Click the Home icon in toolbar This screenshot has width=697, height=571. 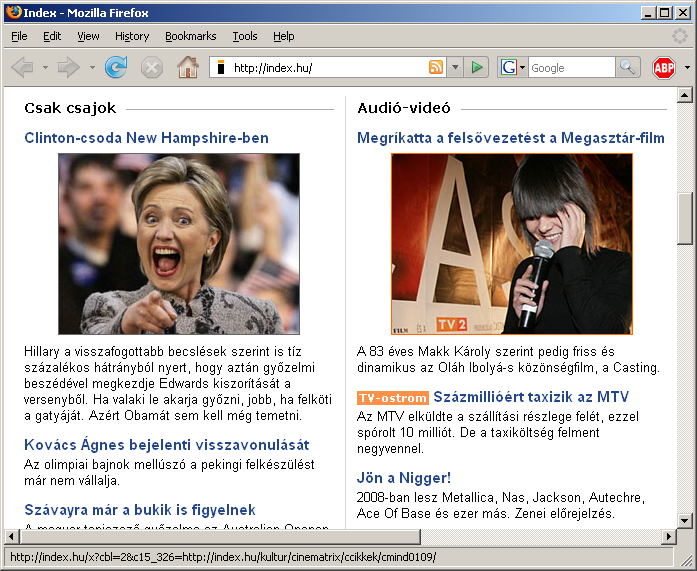click(x=187, y=68)
